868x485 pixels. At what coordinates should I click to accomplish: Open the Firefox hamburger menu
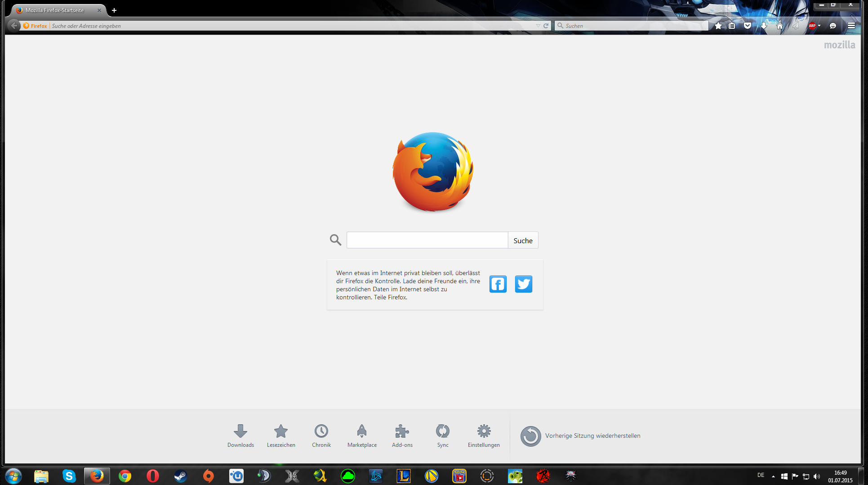coord(851,26)
